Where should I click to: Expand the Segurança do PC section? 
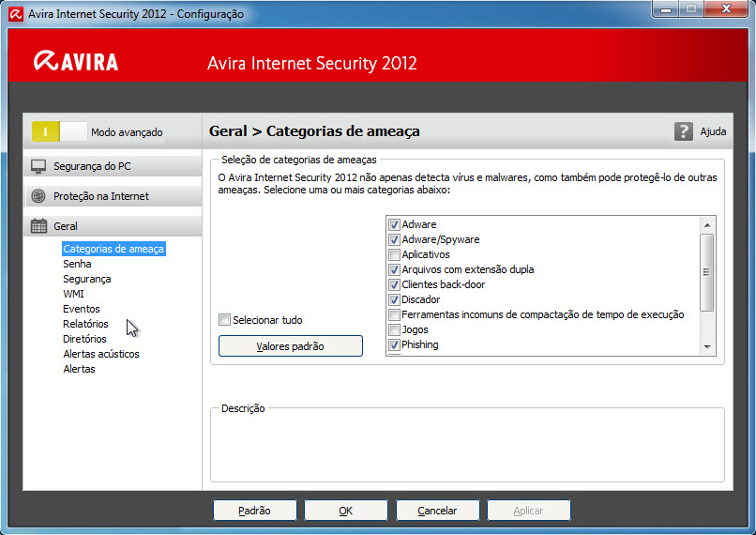coord(113,166)
